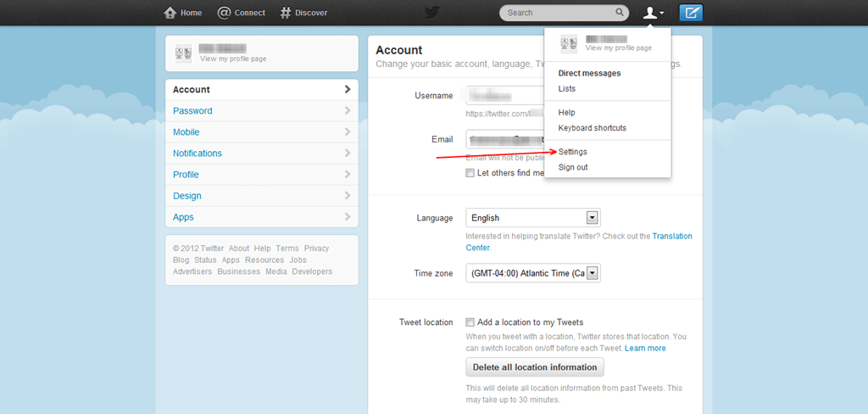Click the Help footer link
Image resolution: width=868 pixels, height=414 pixels.
click(263, 249)
